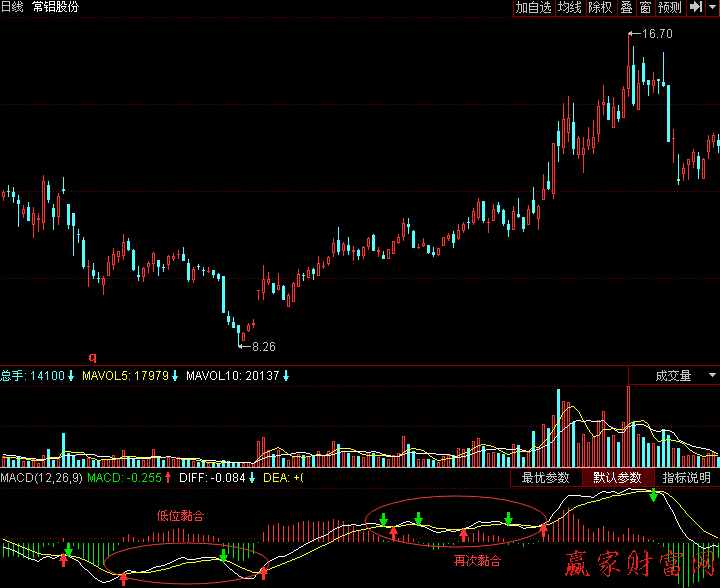The height and width of the screenshot is (588, 720).
Task: Toggle the 叠 overlay chart option
Action: pyautogui.click(x=626, y=8)
